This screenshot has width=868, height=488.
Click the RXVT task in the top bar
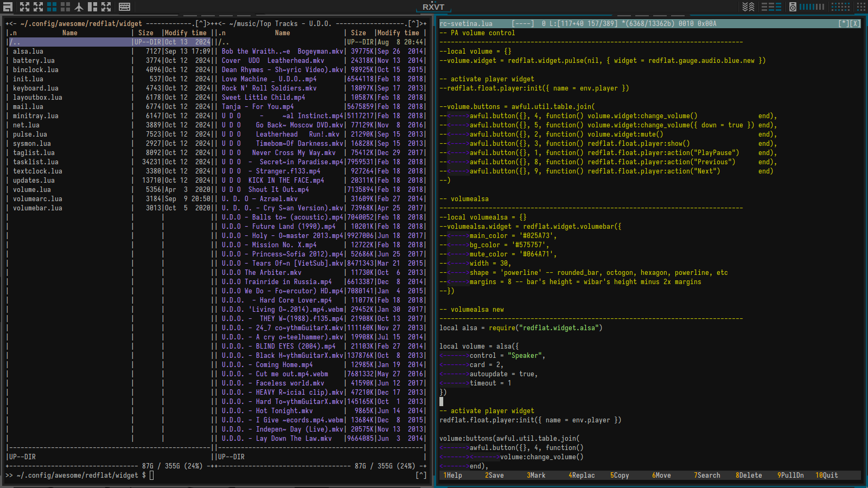point(433,7)
